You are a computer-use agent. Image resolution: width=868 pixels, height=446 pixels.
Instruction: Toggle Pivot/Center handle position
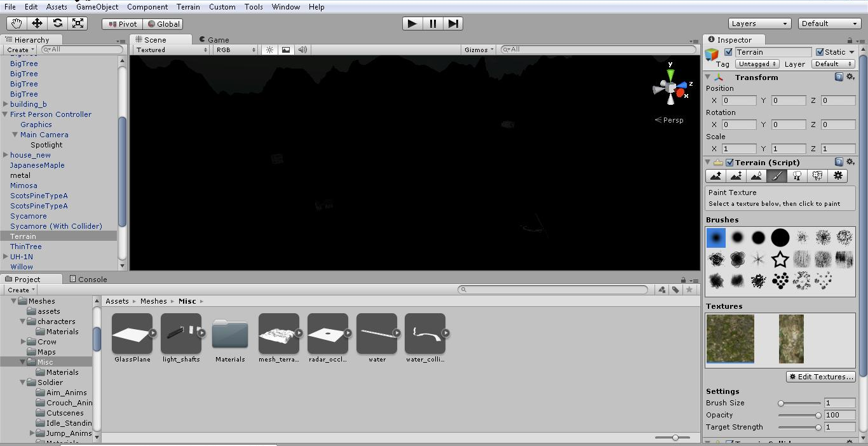coord(122,24)
